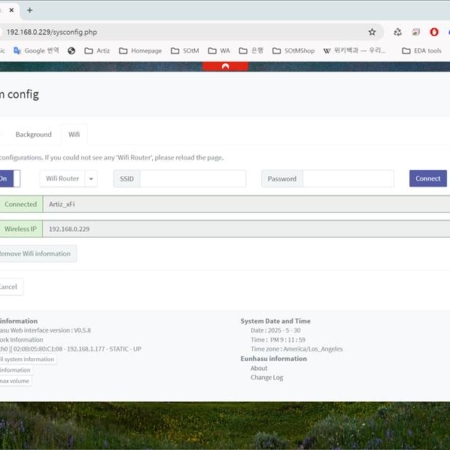Image resolution: width=450 pixels, height=450 pixels.
Task: Open the Artiz bookmark folder
Action: coord(97,51)
